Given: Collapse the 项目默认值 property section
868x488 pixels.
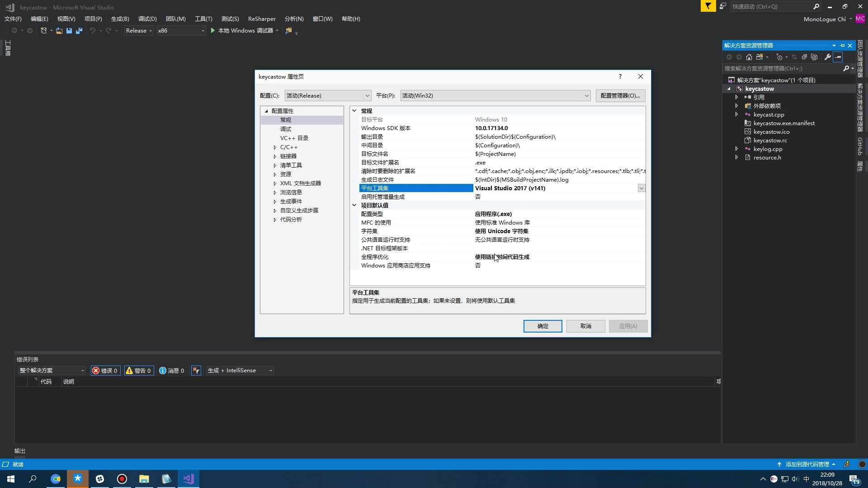Looking at the screenshot, I should (x=354, y=205).
